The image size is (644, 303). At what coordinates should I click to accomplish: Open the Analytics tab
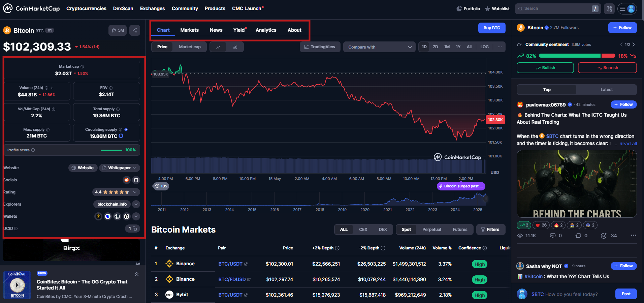[x=266, y=30]
